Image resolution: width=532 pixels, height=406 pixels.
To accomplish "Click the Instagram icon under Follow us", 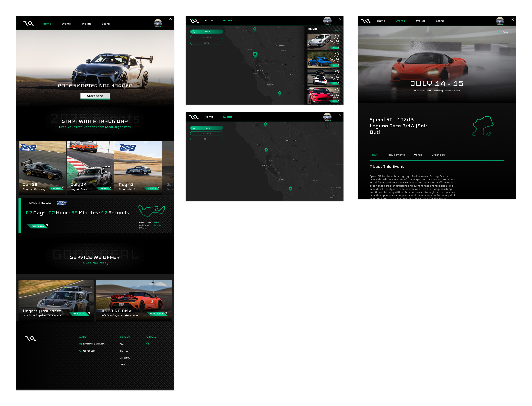I will [147, 343].
